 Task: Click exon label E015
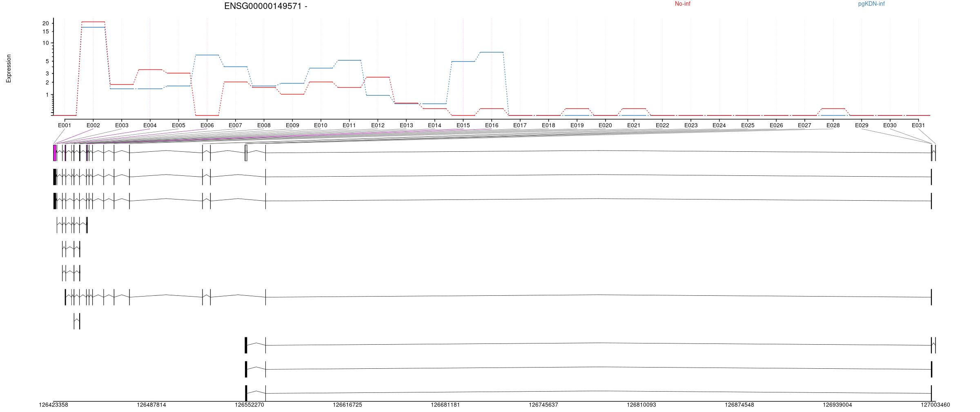[463, 125]
